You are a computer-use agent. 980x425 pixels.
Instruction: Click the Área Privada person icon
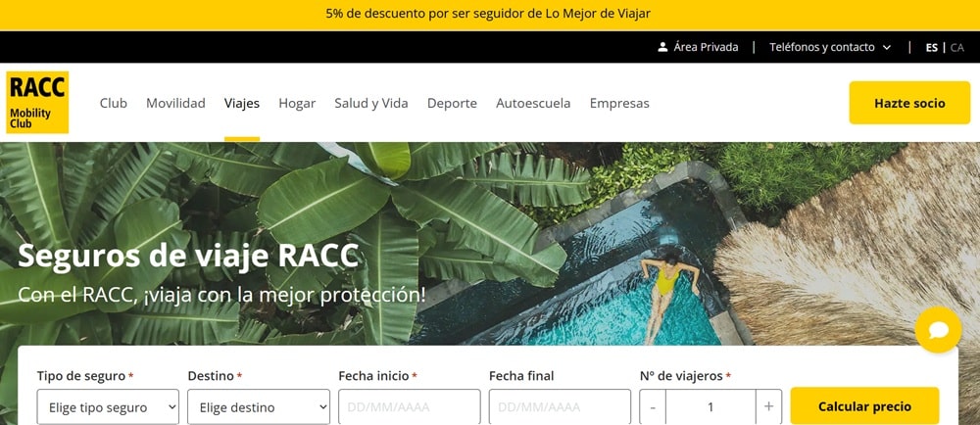pos(662,47)
